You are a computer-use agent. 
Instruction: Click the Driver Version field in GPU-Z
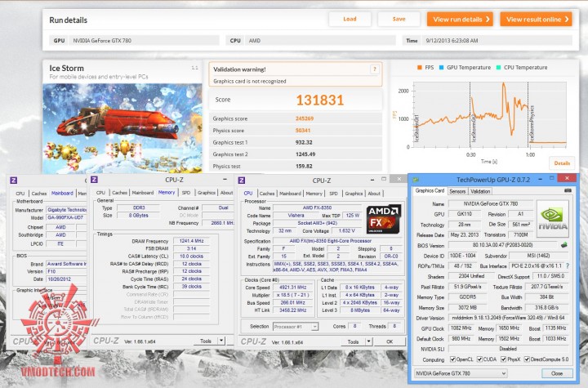508,318
